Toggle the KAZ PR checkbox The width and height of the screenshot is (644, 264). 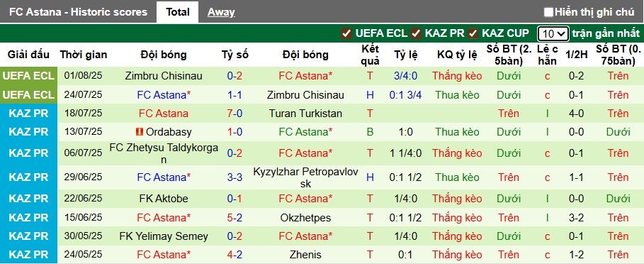417,33
